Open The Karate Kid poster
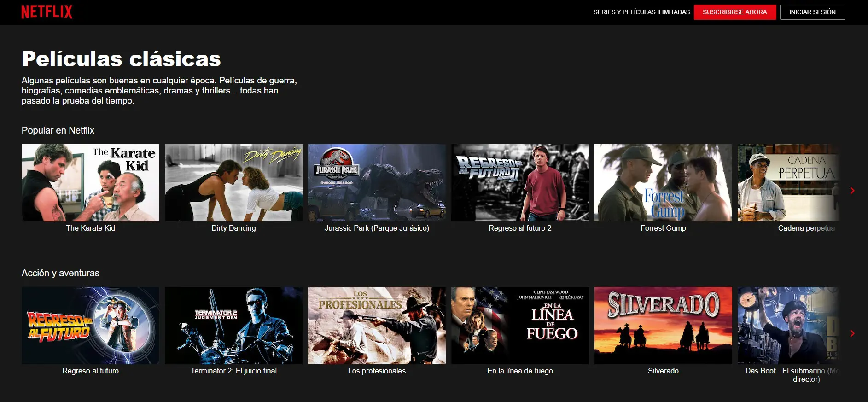Screen dimensions: 868x402 pos(90,183)
